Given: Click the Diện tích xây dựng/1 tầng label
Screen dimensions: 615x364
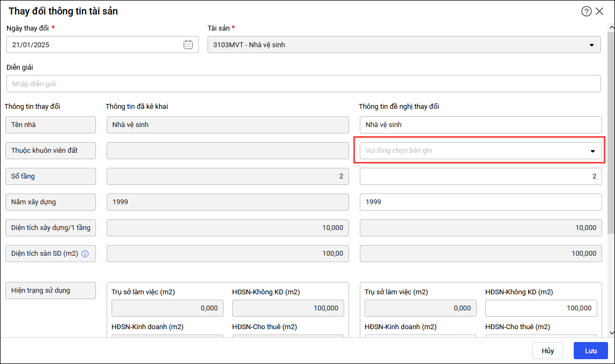Looking at the screenshot, I should click(50, 228).
